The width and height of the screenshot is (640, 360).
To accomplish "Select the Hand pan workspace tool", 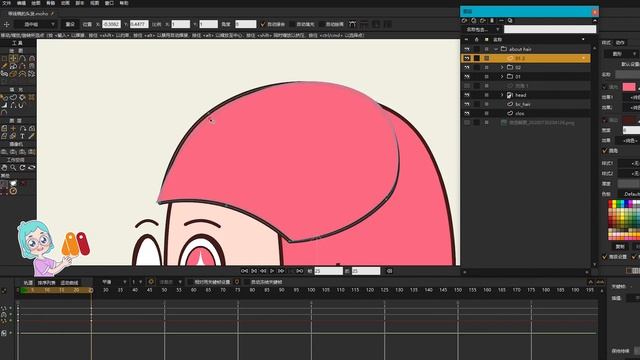I will [4, 168].
